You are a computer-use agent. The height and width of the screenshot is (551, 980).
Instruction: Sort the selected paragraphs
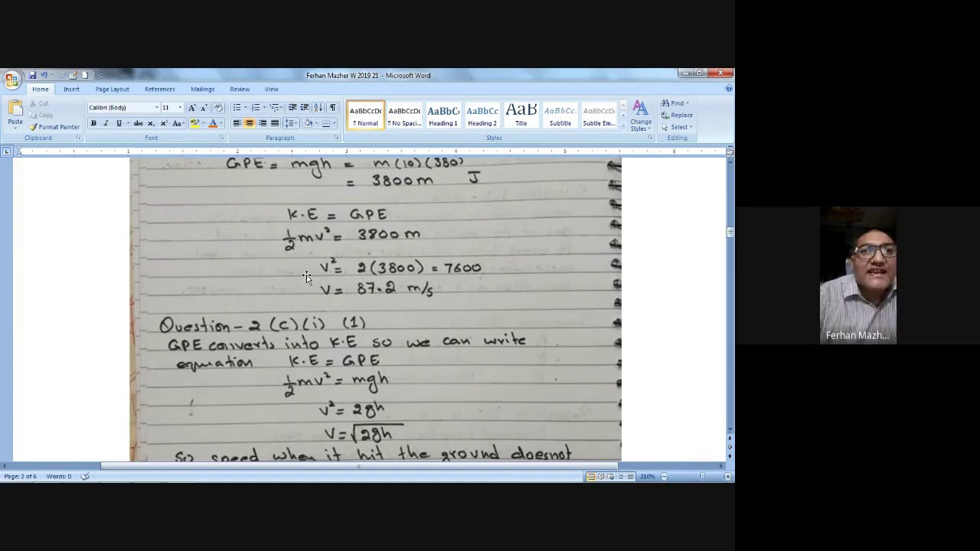(x=318, y=108)
